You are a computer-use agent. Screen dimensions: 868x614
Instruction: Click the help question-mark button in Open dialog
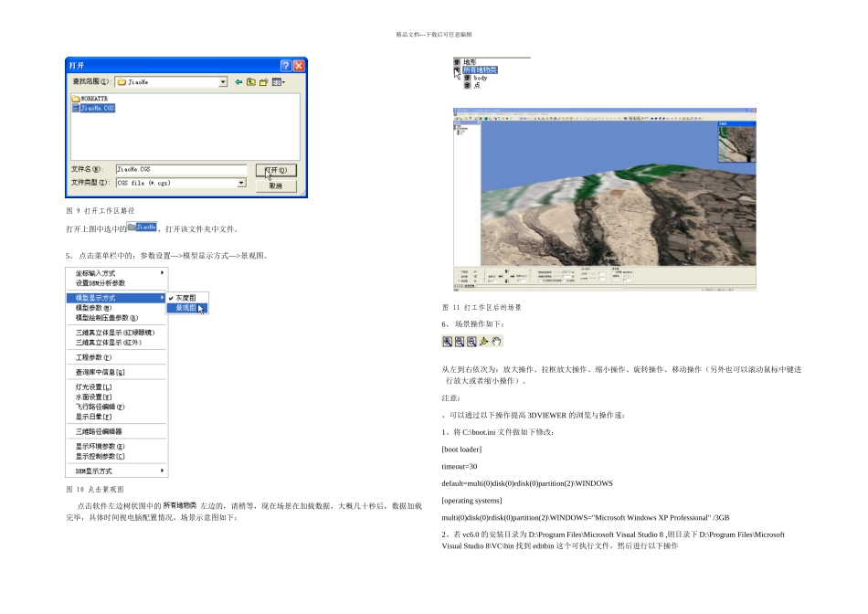tap(286, 66)
